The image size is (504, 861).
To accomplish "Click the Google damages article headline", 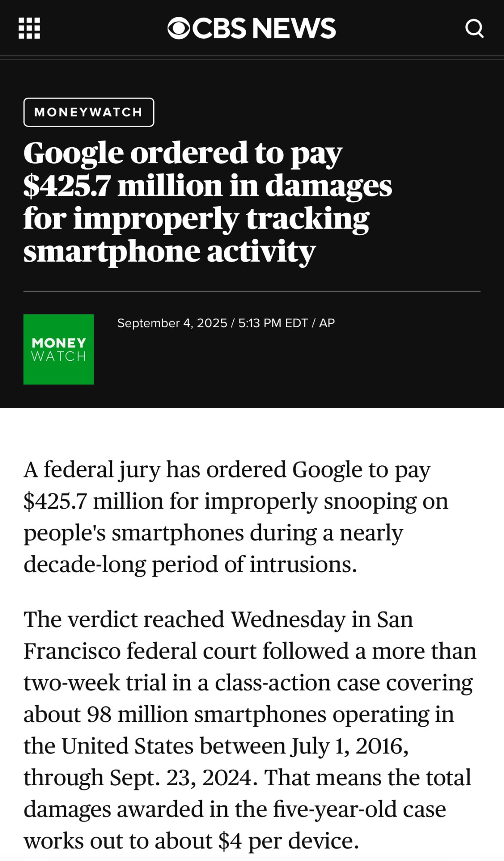I will click(x=207, y=201).
